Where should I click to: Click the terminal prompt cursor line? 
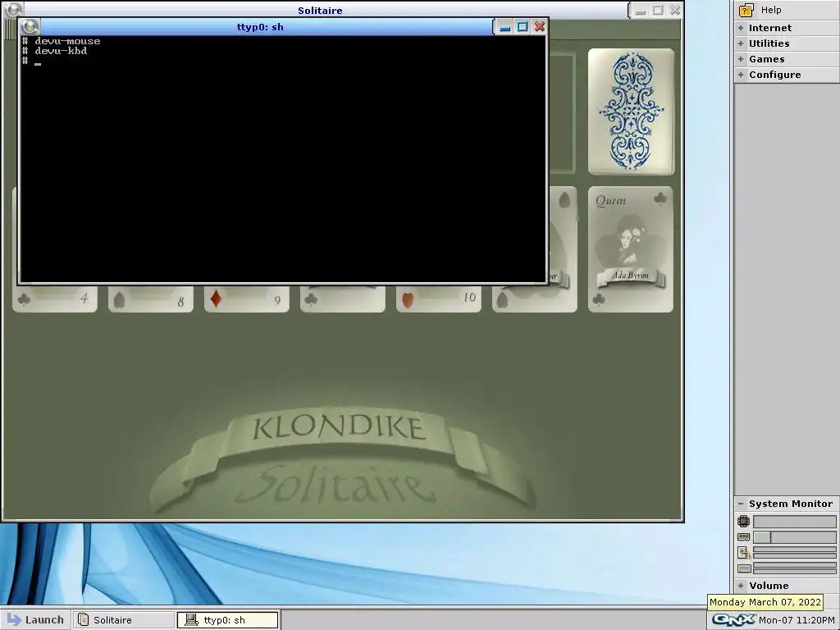[32, 61]
